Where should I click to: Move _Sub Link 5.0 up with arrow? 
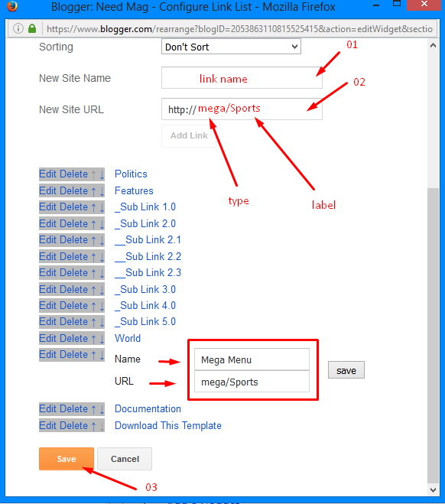(x=93, y=323)
